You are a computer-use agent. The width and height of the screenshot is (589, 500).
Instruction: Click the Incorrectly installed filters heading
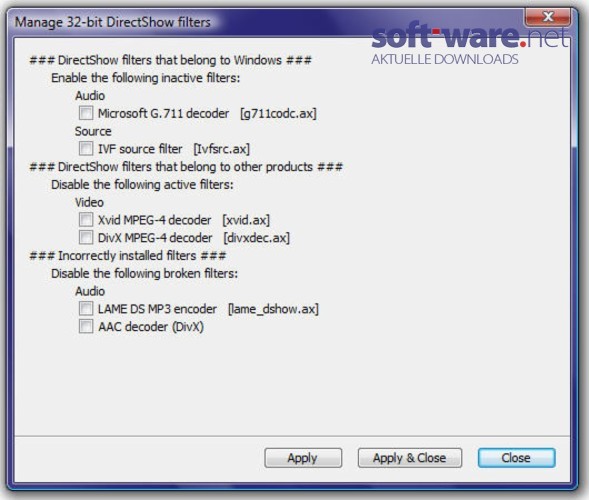[x=128, y=256]
